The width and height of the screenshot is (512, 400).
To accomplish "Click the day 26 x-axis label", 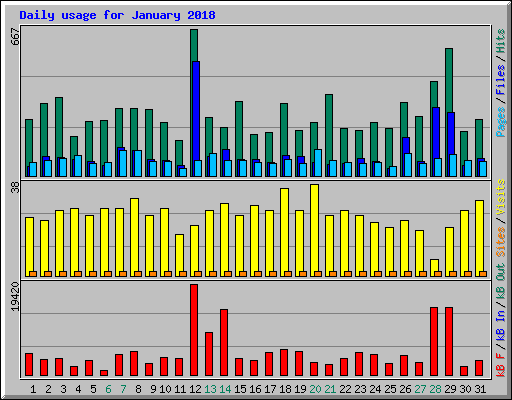I will pos(405,389).
